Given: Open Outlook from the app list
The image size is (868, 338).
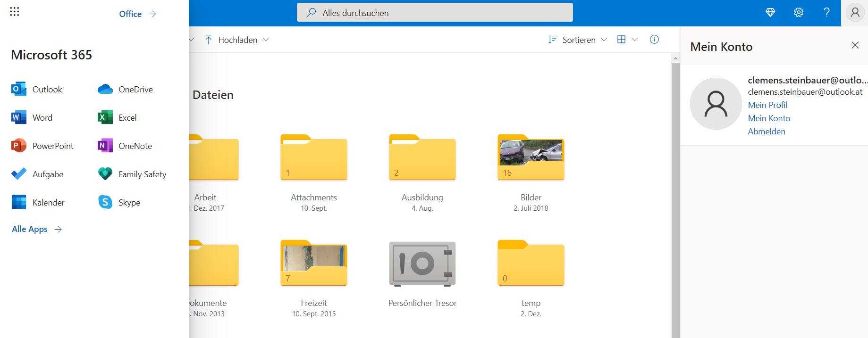Looking at the screenshot, I should [37, 89].
